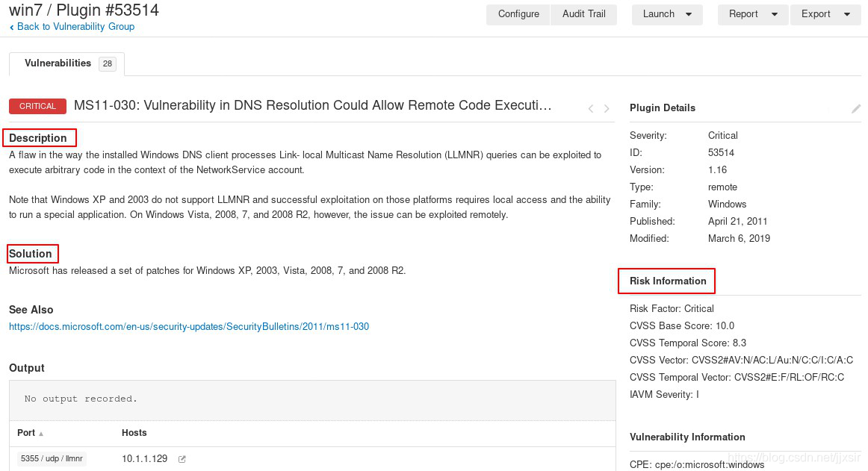The height and width of the screenshot is (471, 868).
Task: Click the win7 / Plugin #53514 page title
Action: click(84, 10)
